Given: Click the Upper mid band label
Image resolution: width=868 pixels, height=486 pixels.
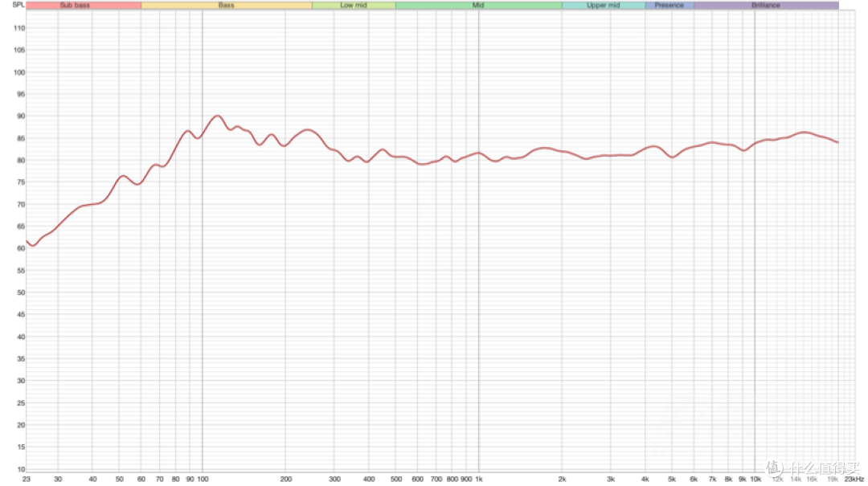Looking at the screenshot, I should coord(604,5).
